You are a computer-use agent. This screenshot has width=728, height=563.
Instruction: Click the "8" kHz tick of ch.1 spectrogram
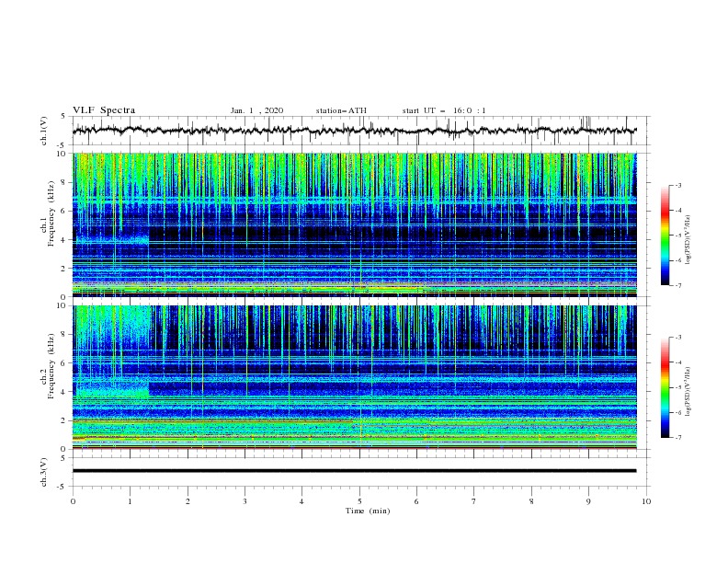pyautogui.click(x=63, y=182)
